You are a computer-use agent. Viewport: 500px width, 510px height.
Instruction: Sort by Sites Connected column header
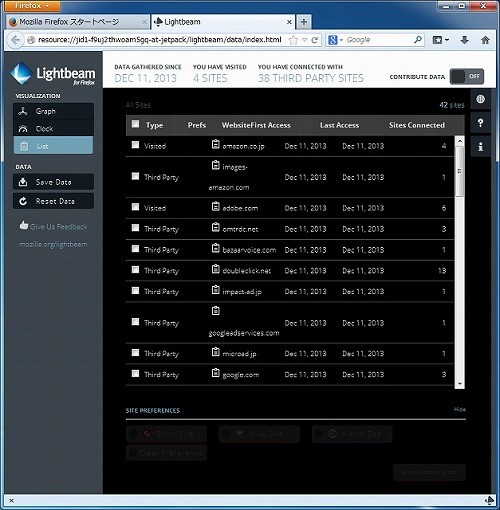pos(417,125)
